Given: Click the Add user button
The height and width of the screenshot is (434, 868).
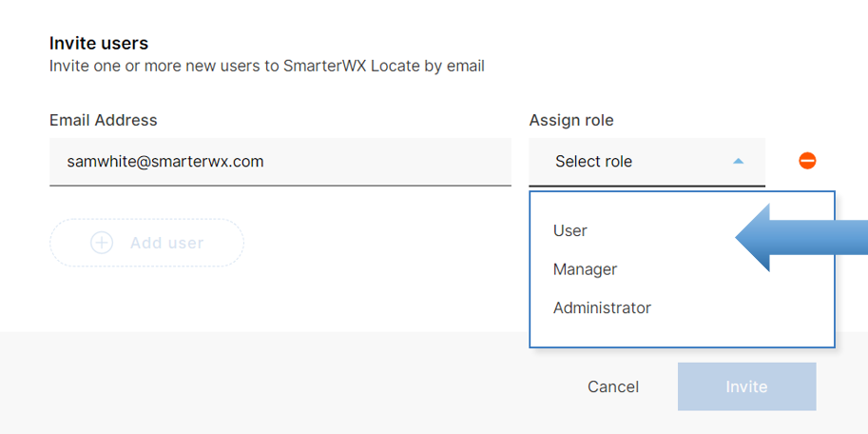Looking at the screenshot, I should click(x=147, y=243).
